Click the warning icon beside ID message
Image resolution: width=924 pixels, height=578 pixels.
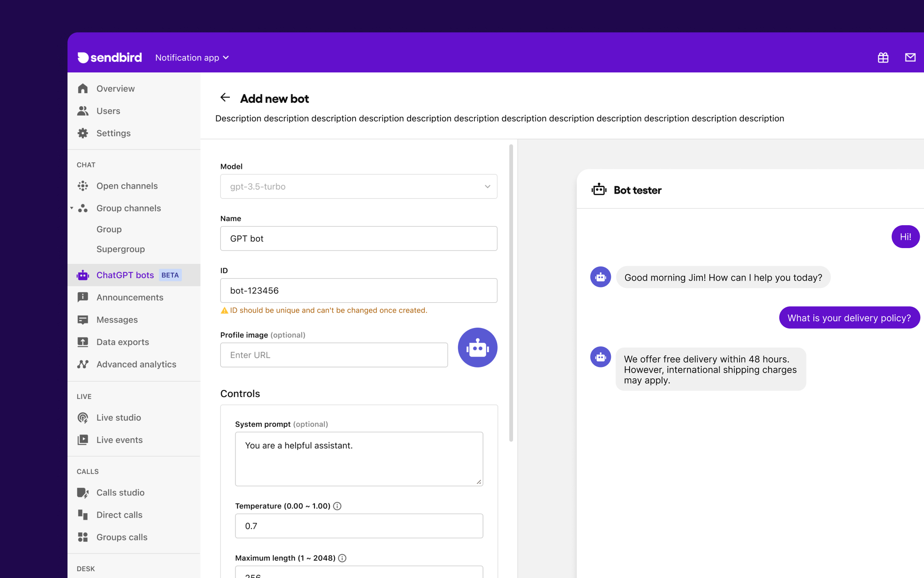coord(224,310)
